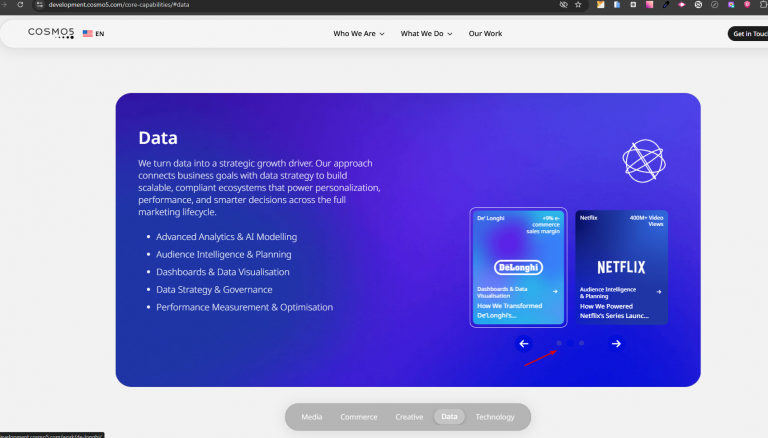Click the blue clipboard extension icon

pos(617,4)
